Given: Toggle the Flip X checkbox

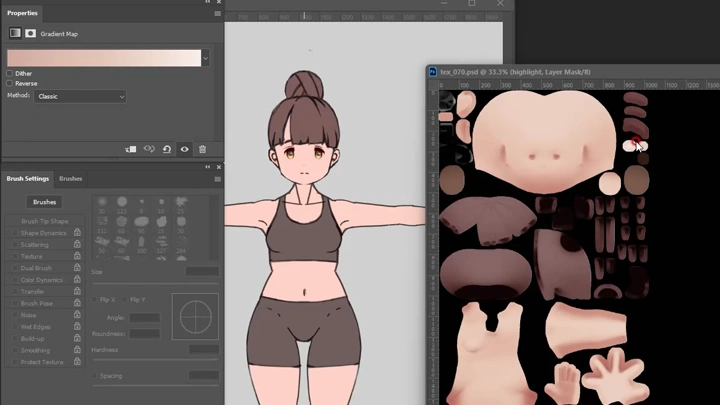Looking at the screenshot, I should tap(95, 299).
